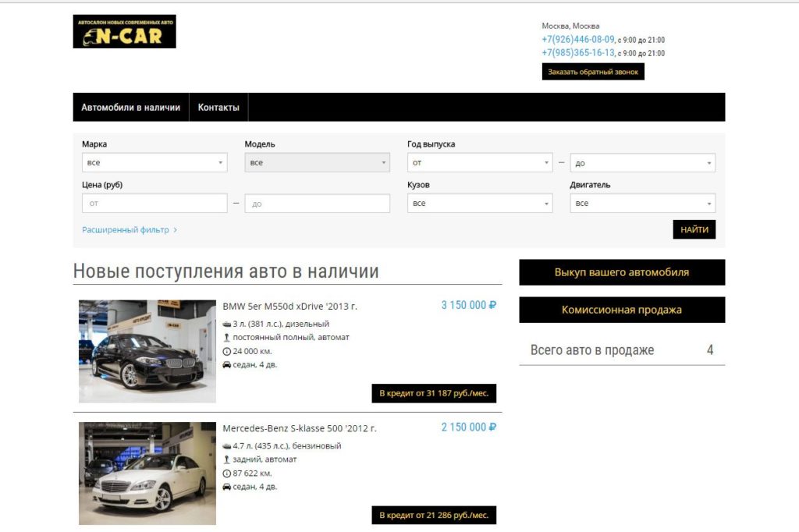Click the N-CAR logo
799x532 pixels.
tap(124, 32)
